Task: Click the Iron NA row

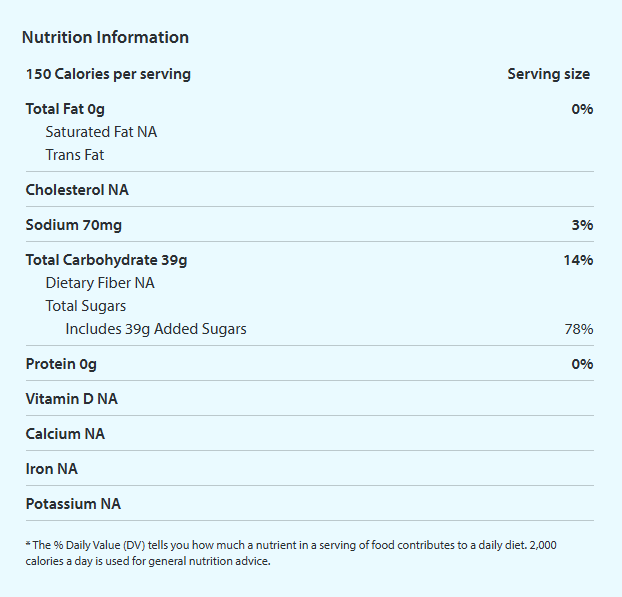Action: 52,469
